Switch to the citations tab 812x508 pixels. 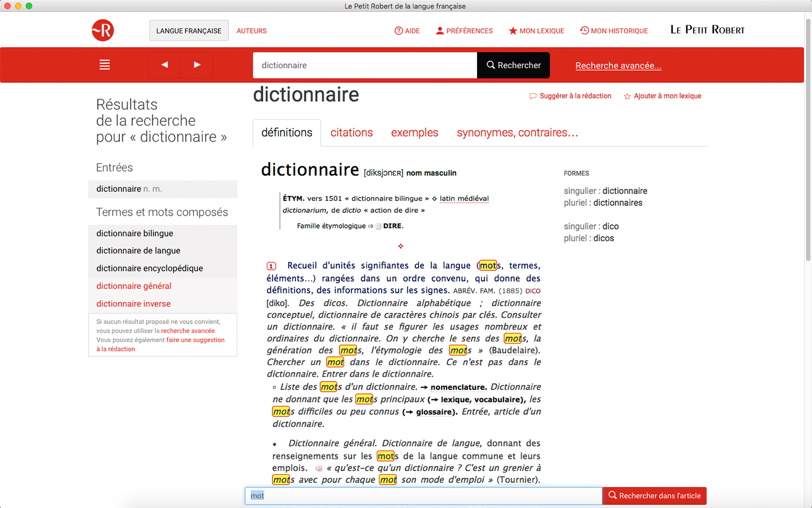(x=352, y=133)
